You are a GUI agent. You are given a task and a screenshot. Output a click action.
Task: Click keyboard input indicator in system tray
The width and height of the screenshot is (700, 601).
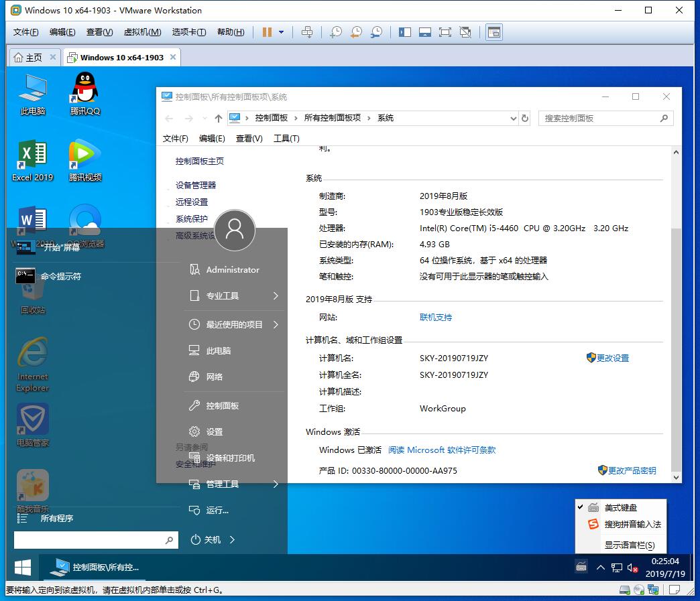click(581, 567)
